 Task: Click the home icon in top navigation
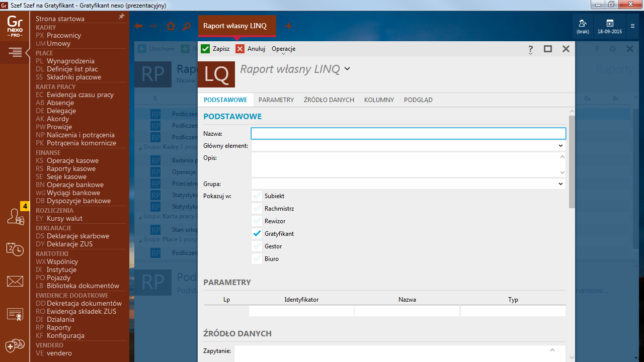click(x=171, y=26)
